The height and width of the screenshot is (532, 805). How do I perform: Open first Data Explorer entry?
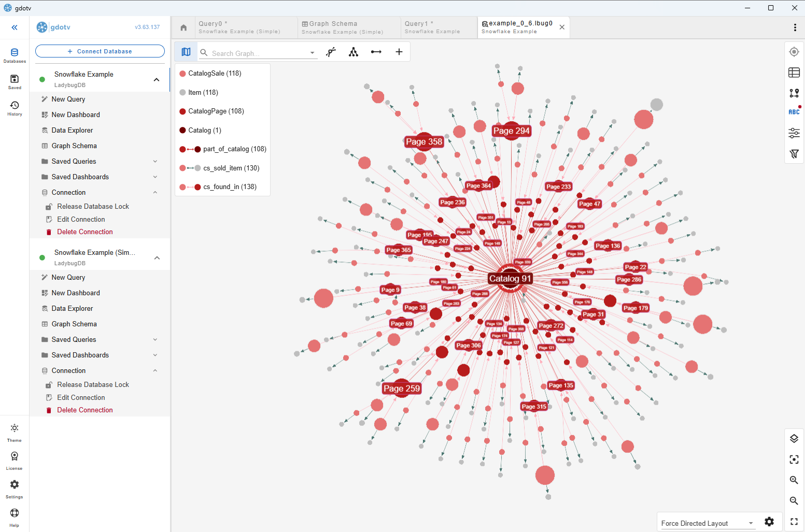pos(72,131)
